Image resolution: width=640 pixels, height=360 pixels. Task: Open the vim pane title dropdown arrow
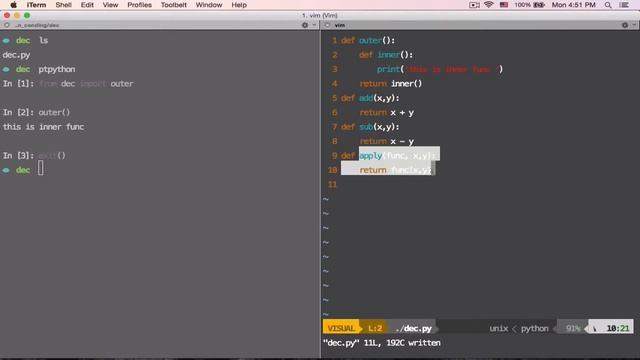click(634, 25)
